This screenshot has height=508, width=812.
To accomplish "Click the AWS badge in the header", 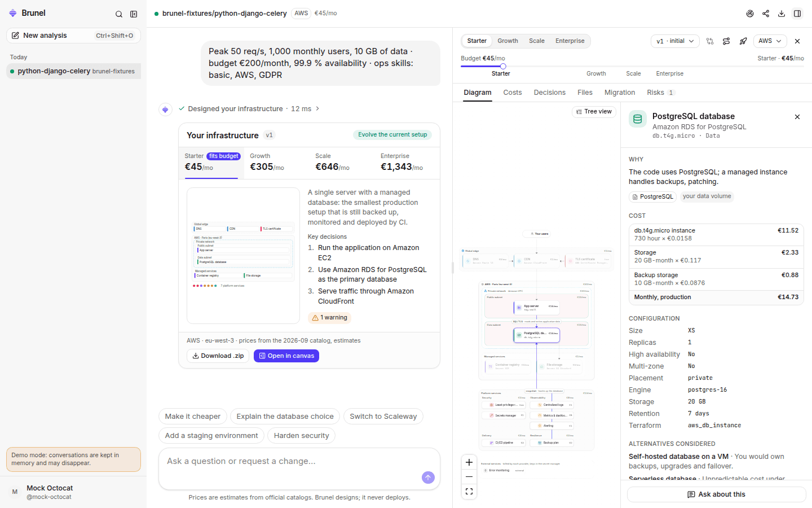I will (301, 14).
